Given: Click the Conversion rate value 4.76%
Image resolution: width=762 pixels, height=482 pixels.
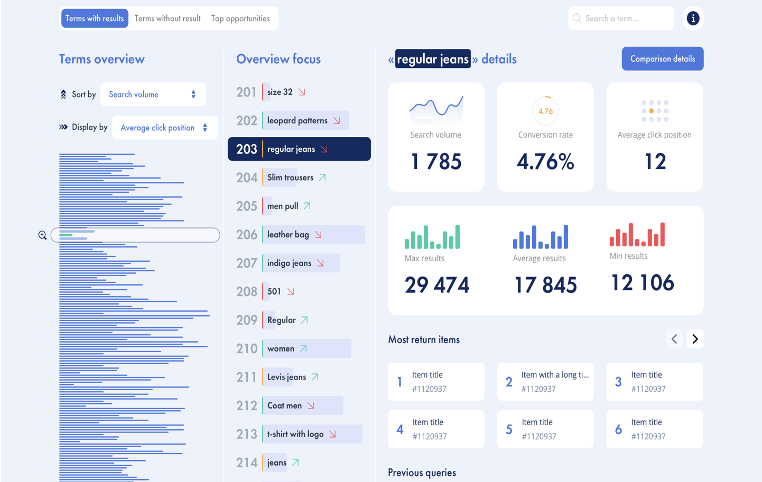Looking at the screenshot, I should pyautogui.click(x=545, y=162).
